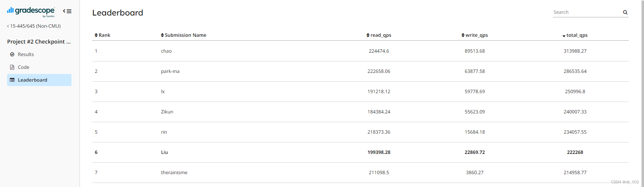This screenshot has width=644, height=187.
Task: Sort by read_qps column
Action: click(379, 35)
